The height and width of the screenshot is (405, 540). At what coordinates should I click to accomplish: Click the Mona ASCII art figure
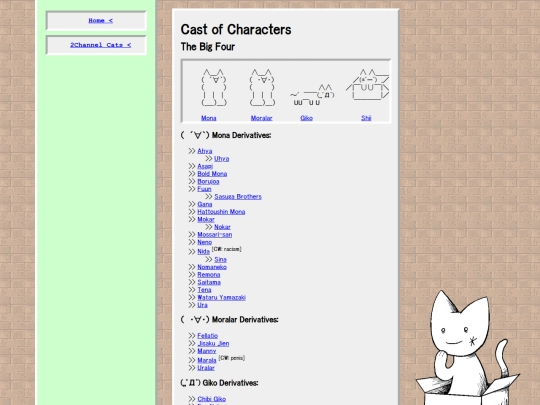(x=214, y=87)
